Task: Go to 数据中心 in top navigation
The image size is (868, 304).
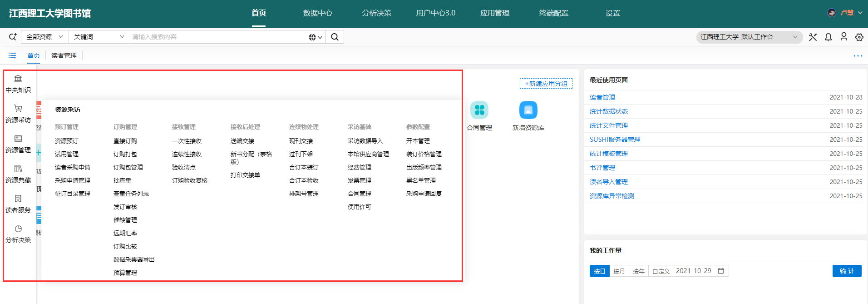Action: click(x=318, y=13)
